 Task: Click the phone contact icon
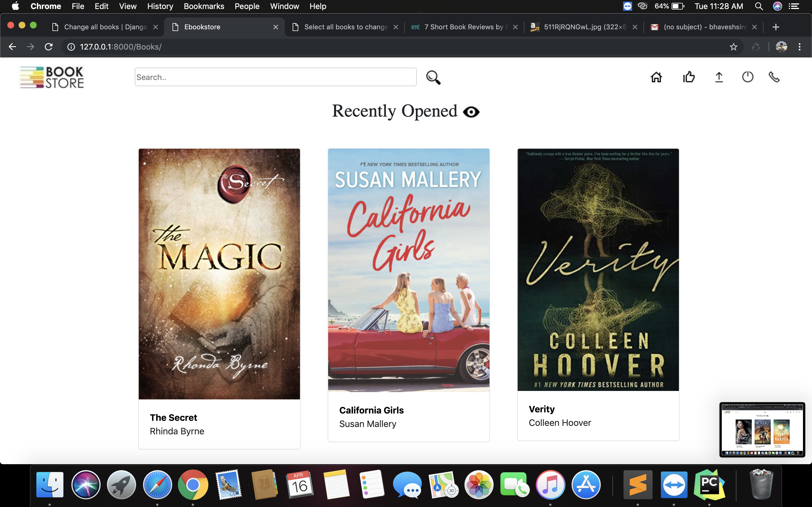774,77
